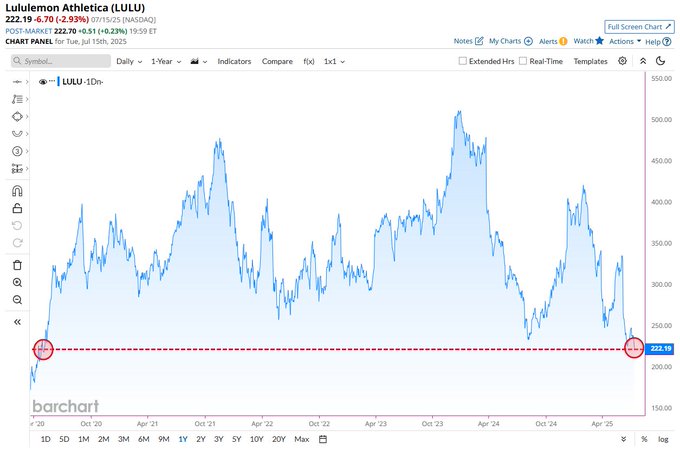Select the 3Y range tab
This screenshot has height=451, width=680.
219,439
